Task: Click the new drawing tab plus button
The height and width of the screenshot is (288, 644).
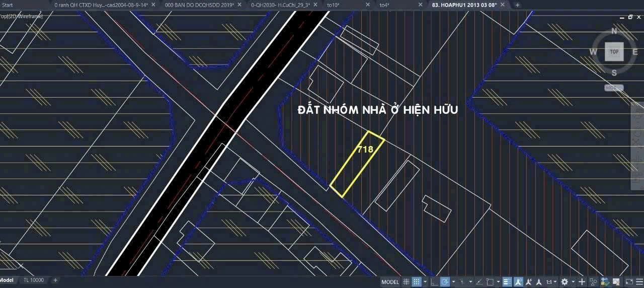Action: (x=517, y=5)
